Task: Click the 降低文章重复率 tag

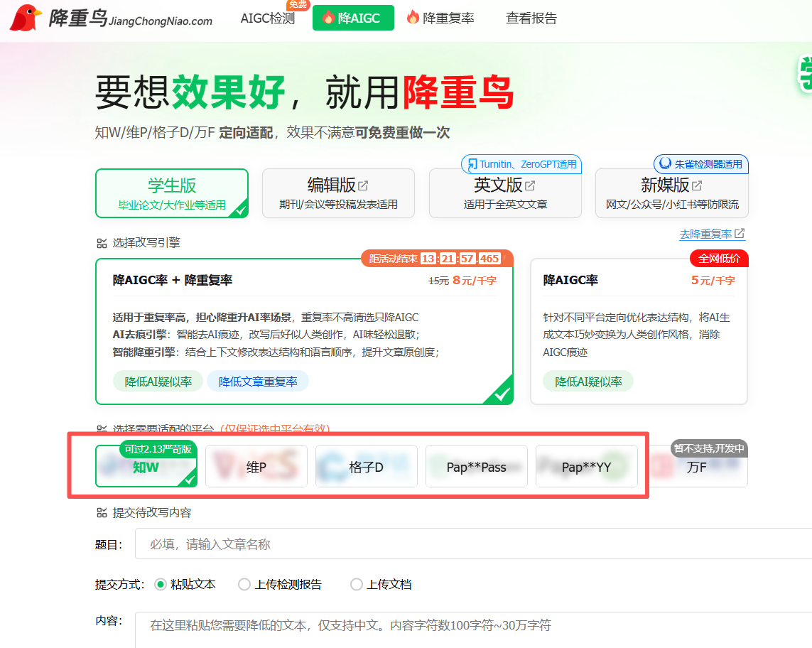Action: tap(258, 382)
